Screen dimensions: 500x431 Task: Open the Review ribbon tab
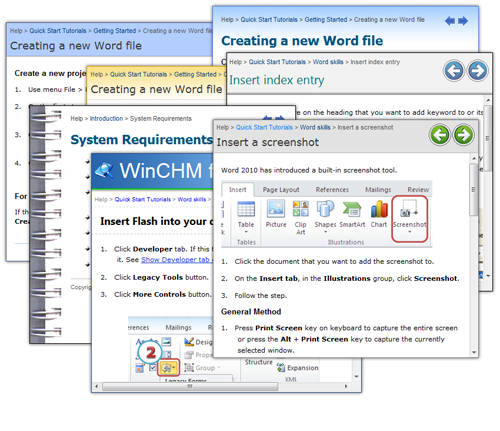(418, 190)
